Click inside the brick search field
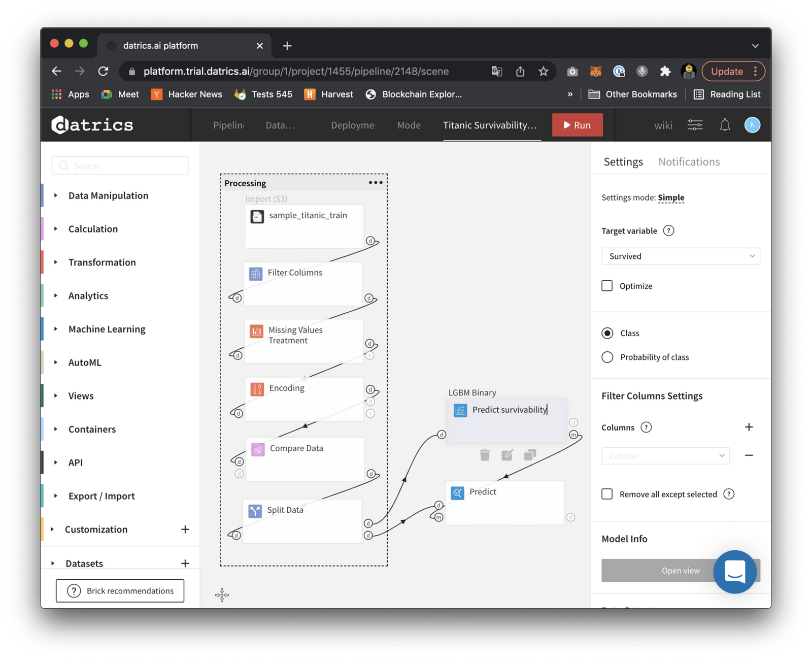 coord(120,165)
